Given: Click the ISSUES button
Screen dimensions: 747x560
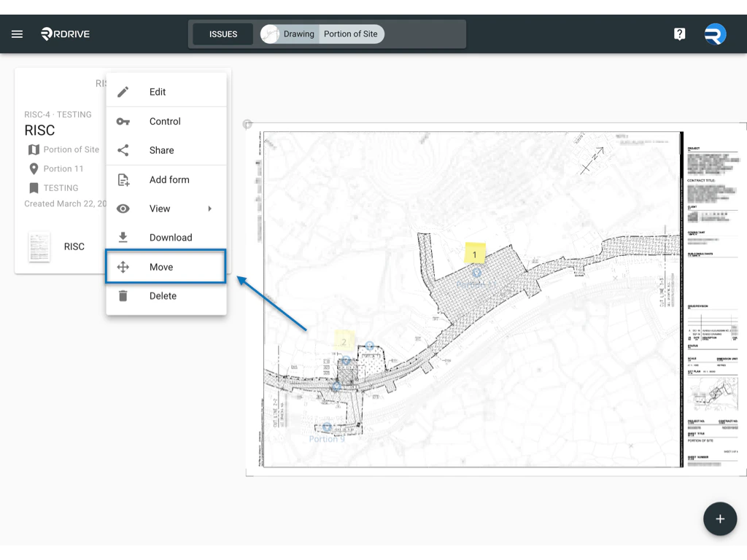Looking at the screenshot, I should click(x=222, y=34).
